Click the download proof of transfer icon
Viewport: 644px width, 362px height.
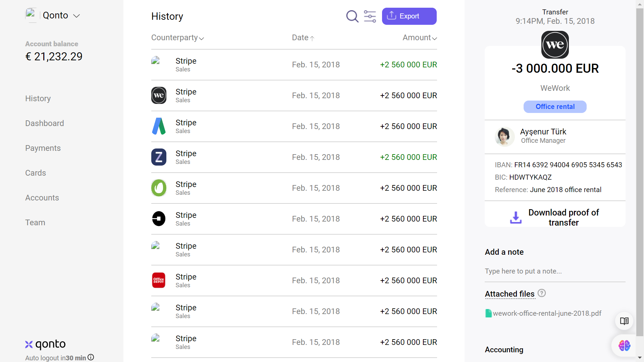(516, 218)
